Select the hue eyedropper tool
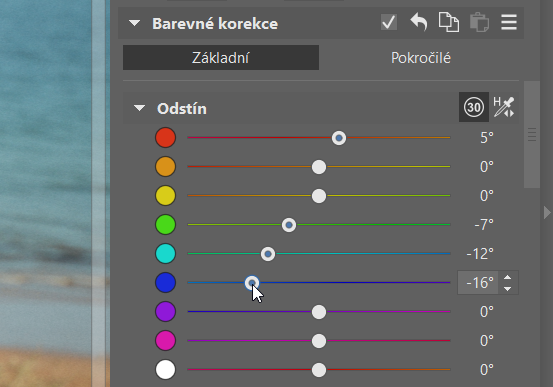The image size is (553, 387). [x=504, y=107]
